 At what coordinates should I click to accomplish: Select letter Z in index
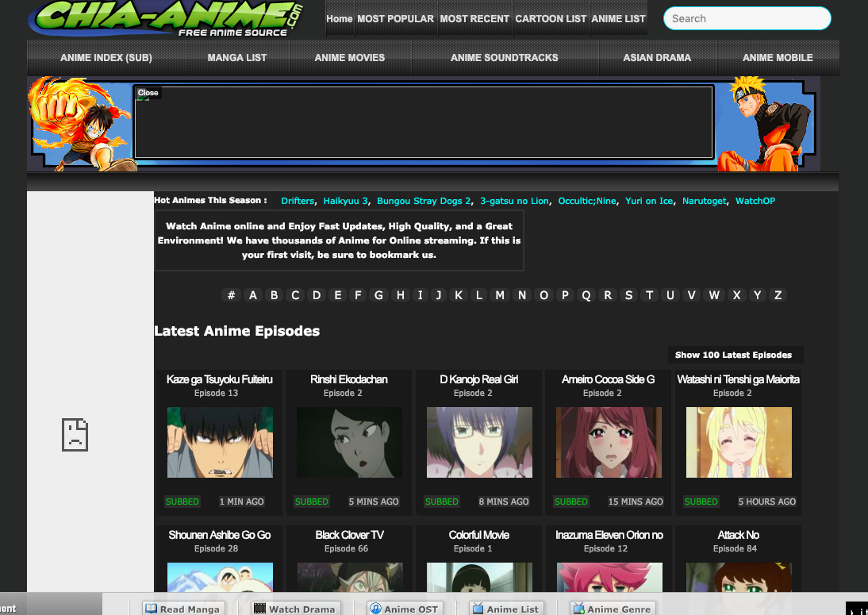(x=778, y=295)
